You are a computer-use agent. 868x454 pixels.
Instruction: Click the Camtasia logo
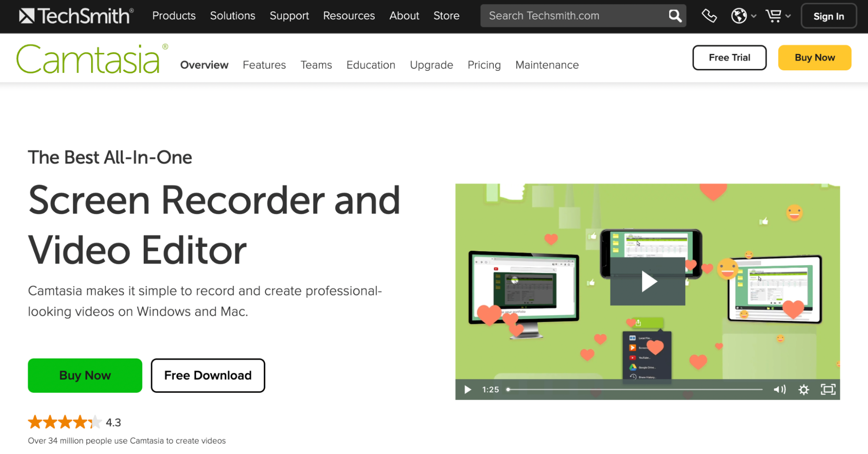92,59
